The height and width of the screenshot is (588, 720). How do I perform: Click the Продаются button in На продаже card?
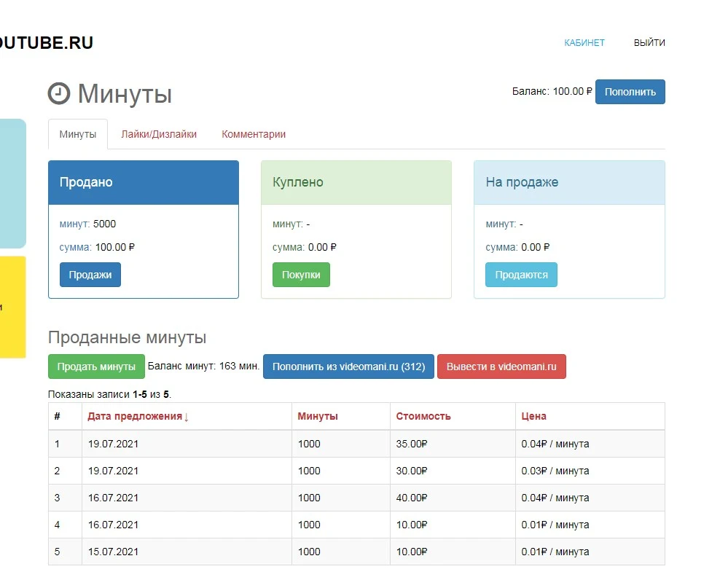[x=521, y=275]
